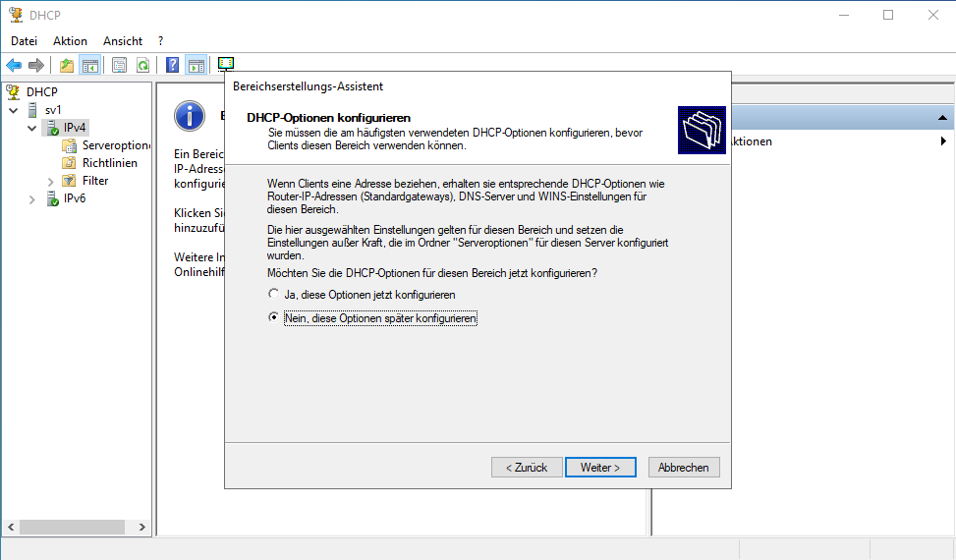Screen dimensions: 956x560
Task: Click the tree pane scrollbar left arrow
Action: [11, 528]
